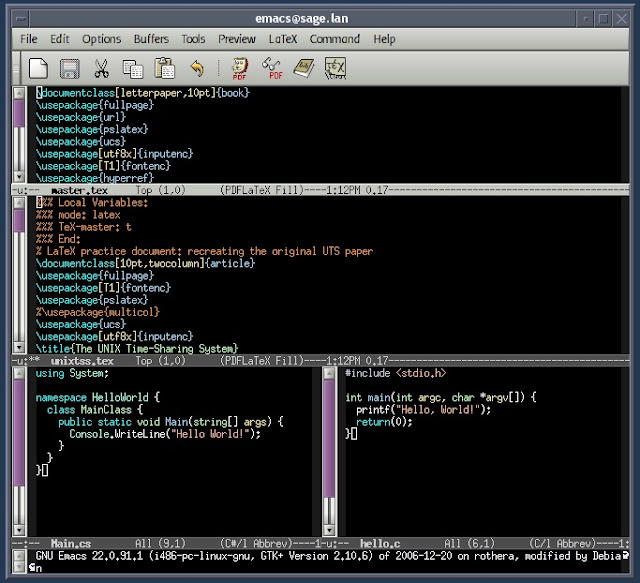Click the purple scrollbar beside the Main.cs pane
The height and width of the screenshot is (583, 640).
pos(20,430)
